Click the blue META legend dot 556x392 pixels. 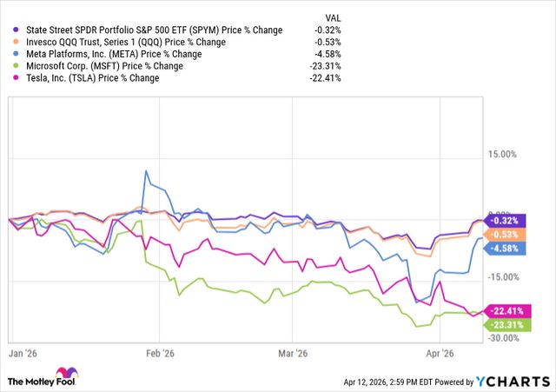tap(9, 55)
